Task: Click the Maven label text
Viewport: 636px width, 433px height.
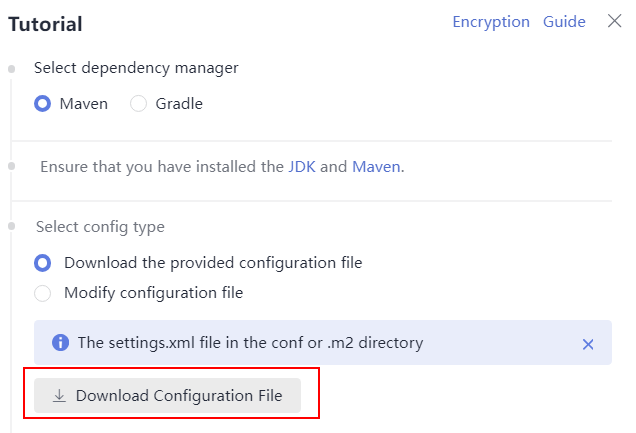Action: pos(84,104)
